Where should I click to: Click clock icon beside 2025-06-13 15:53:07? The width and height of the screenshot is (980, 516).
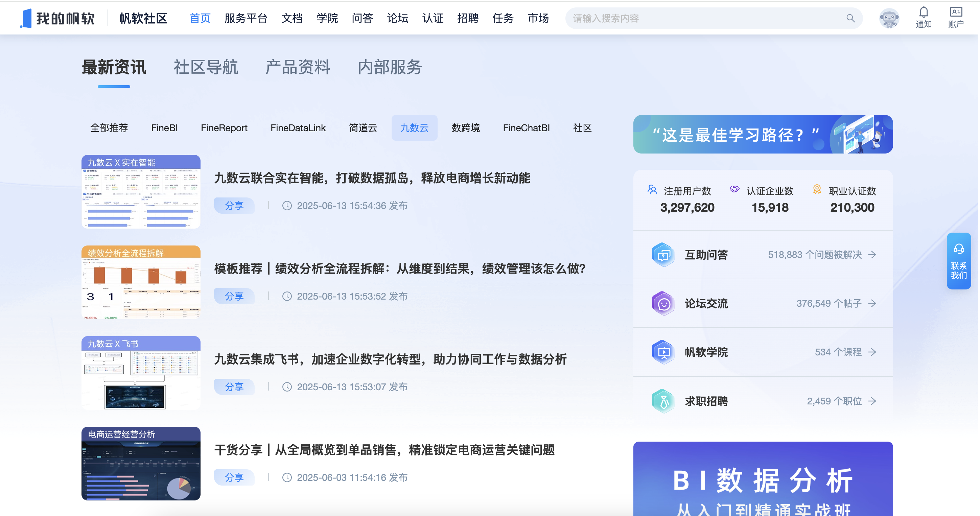coord(287,386)
